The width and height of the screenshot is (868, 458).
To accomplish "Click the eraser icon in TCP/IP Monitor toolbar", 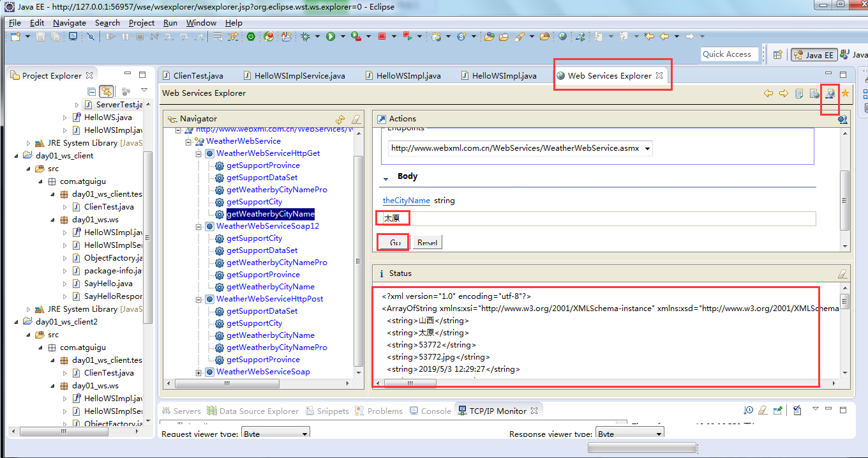I will tap(763, 410).
